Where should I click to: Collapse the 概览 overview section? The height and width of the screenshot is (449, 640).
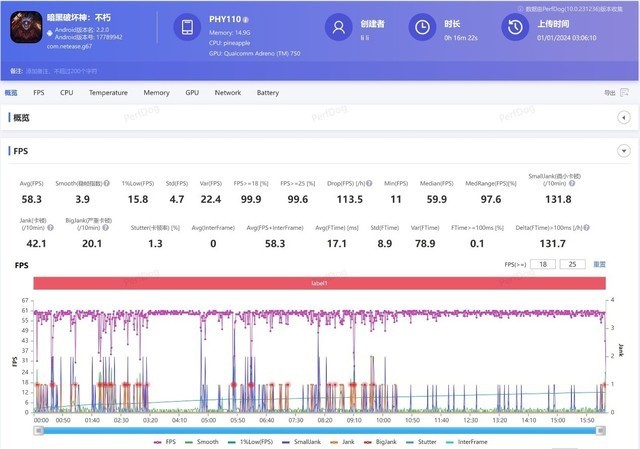pyautogui.click(x=624, y=118)
